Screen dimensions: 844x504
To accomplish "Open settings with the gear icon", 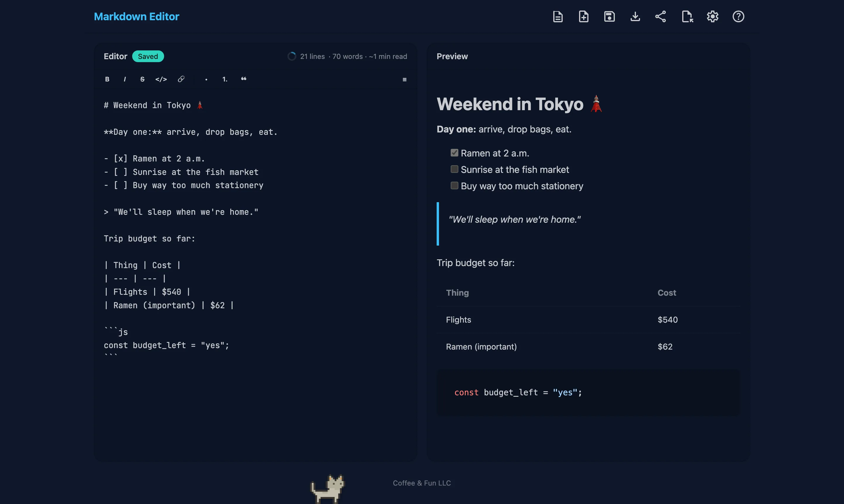I will pos(712,17).
